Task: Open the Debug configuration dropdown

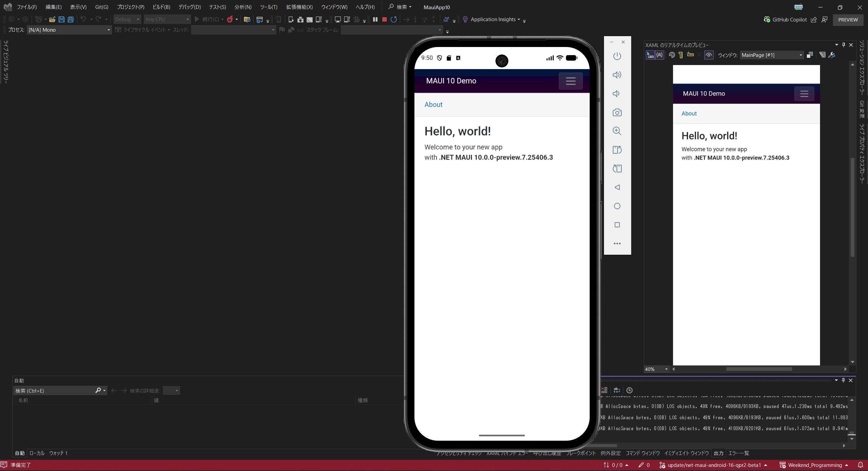Action: click(x=127, y=19)
